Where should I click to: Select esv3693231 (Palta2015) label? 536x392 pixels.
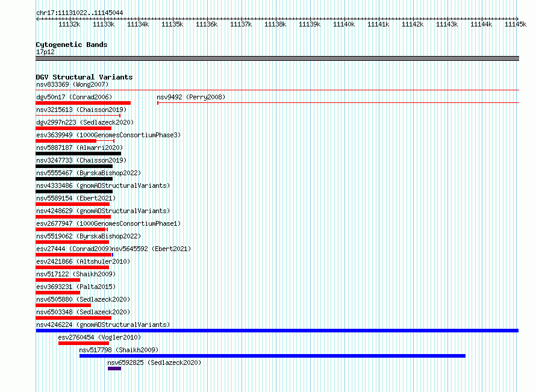(76, 287)
